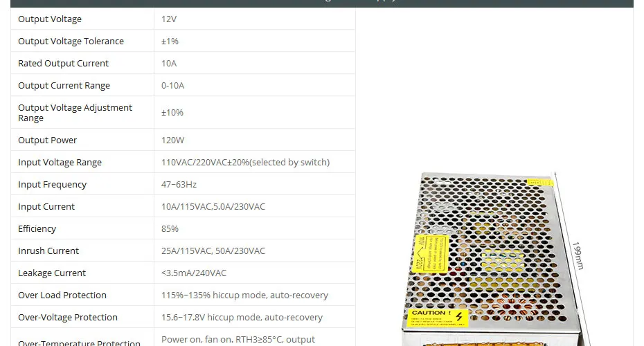Image resolution: width=644 pixels, height=346 pixels.
Task: Select '110VAC/220VAC±20%(selected by switch)' text
Action: coord(245,162)
